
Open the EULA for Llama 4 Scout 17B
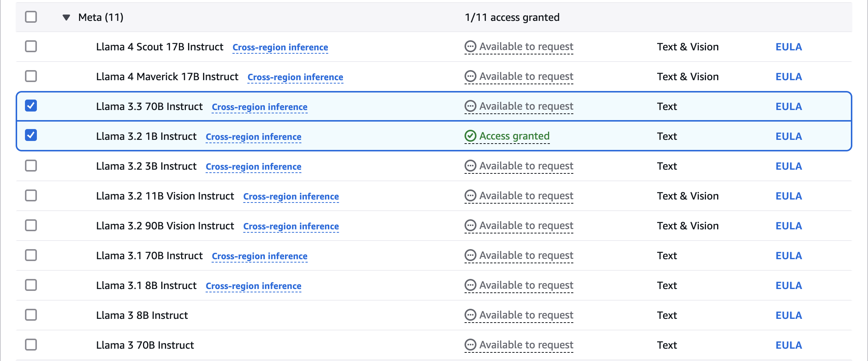(789, 47)
